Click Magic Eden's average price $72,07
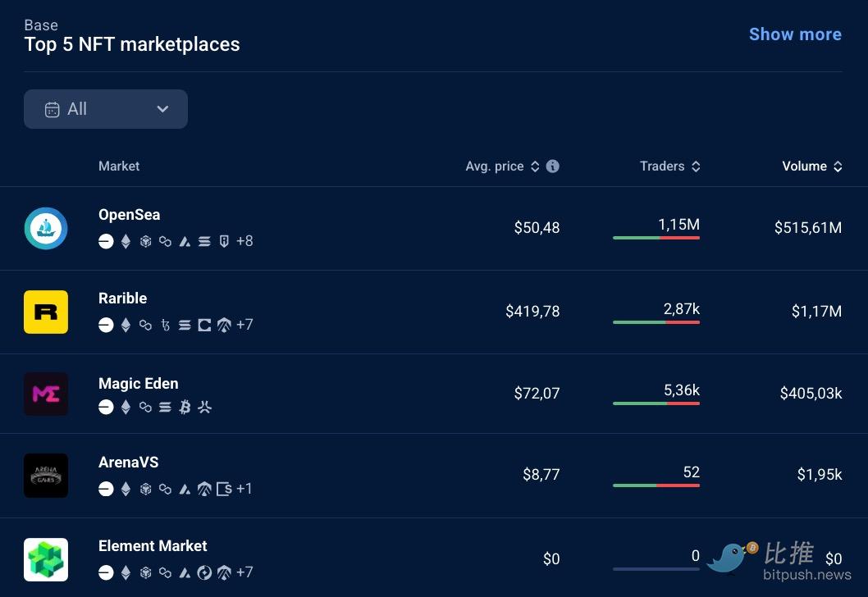The height and width of the screenshot is (597, 868). tap(537, 393)
